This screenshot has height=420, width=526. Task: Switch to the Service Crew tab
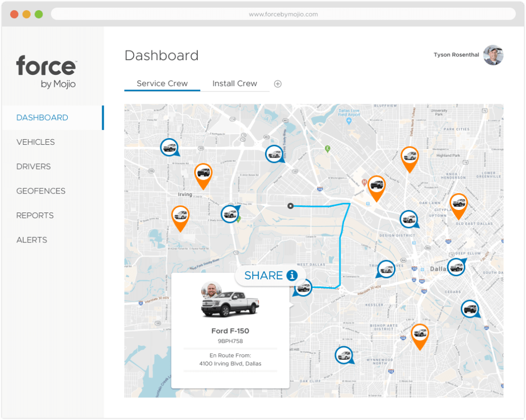point(162,84)
